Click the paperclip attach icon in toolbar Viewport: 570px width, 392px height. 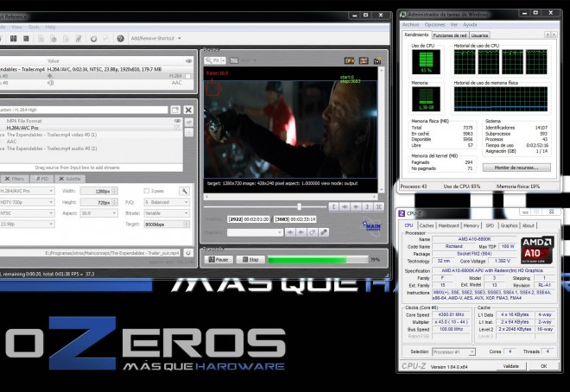point(79,38)
